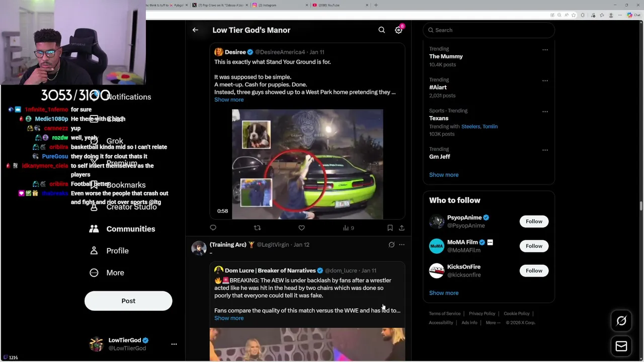This screenshot has height=362, width=644.
Task: Click the Search input field
Action: point(489,30)
